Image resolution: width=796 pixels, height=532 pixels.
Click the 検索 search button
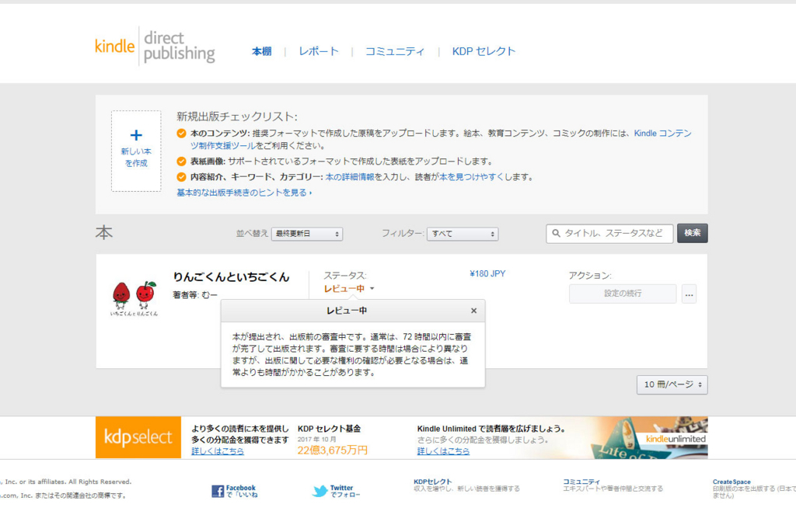693,233
